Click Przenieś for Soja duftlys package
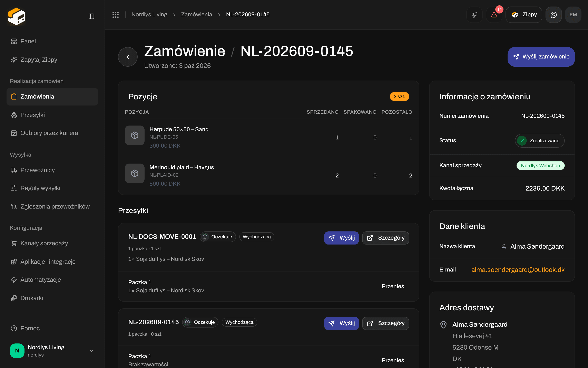The image size is (588, 368). [393, 286]
